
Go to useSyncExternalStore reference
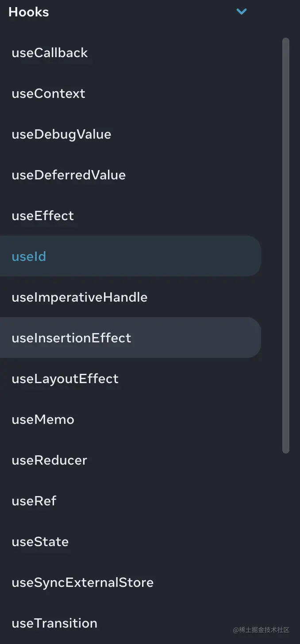82,582
